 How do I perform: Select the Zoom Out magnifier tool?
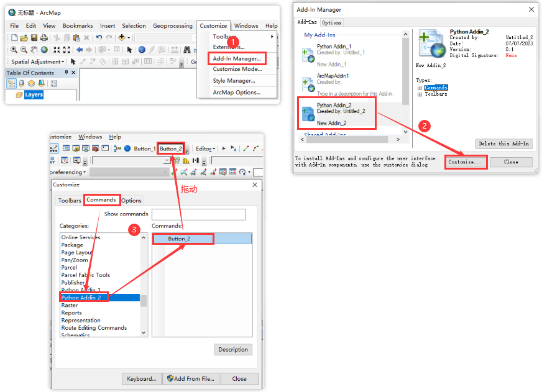pyautogui.click(x=24, y=50)
